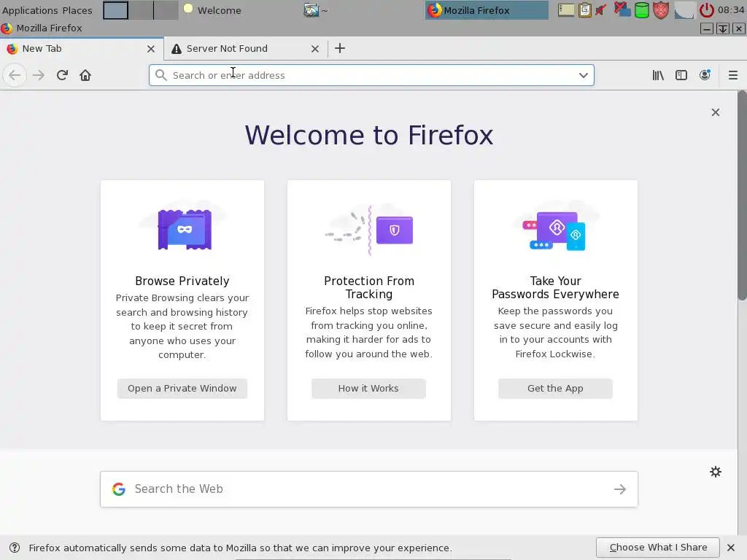Click the red shield tray icon
This screenshot has height=560, width=747.
(x=661, y=10)
